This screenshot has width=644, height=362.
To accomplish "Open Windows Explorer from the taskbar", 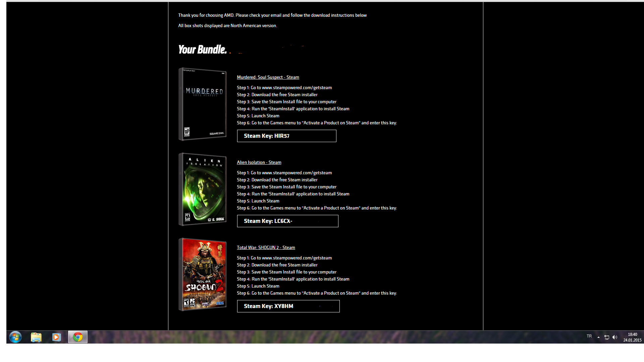I will tap(36, 337).
